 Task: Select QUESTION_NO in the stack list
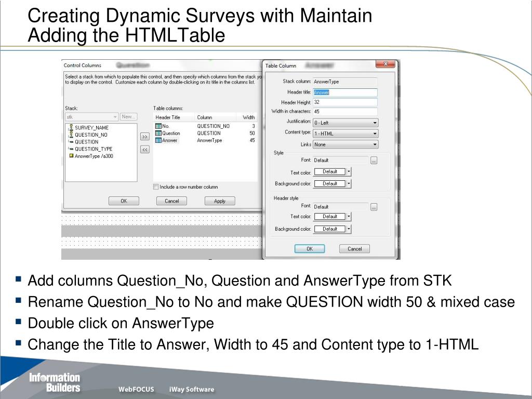(91, 135)
